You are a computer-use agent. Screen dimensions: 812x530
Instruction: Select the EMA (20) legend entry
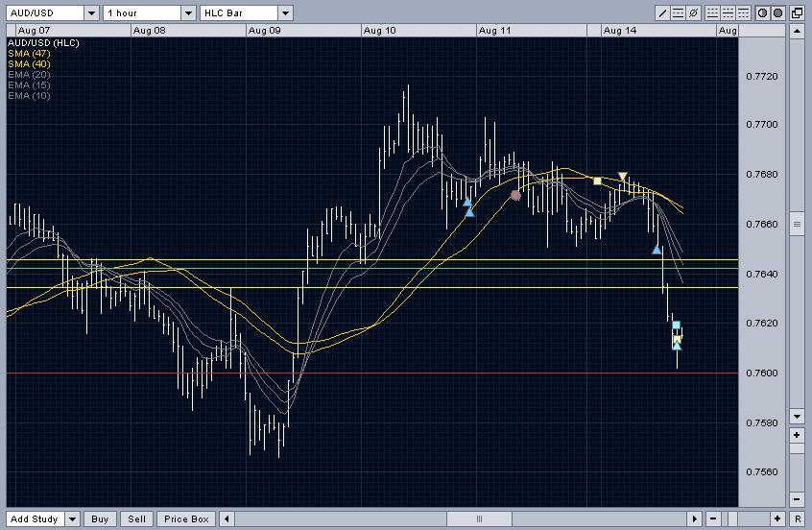[x=29, y=75]
